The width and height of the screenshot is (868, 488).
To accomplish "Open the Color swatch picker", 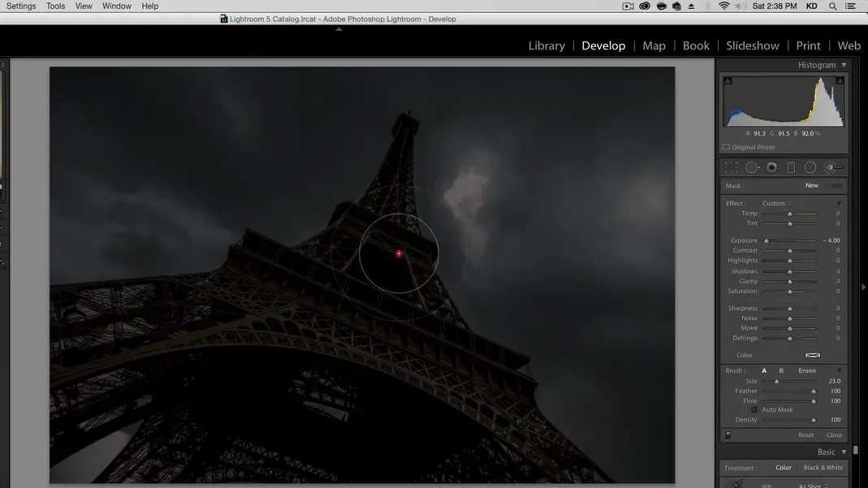I will click(x=812, y=356).
